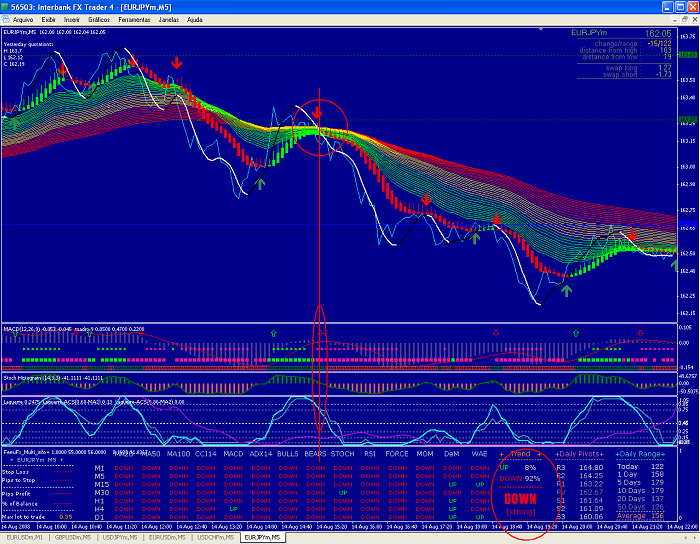
Task: Click the 10 Days 179 range row
Action: pyautogui.click(x=640, y=490)
